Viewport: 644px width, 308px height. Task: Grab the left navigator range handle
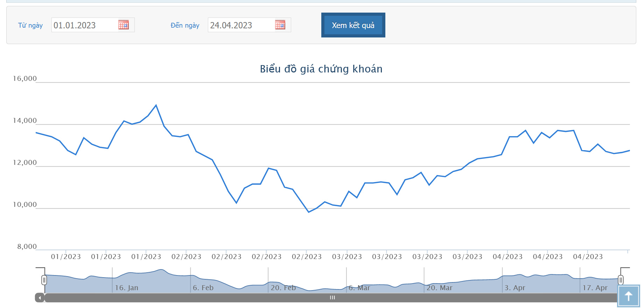tap(44, 280)
